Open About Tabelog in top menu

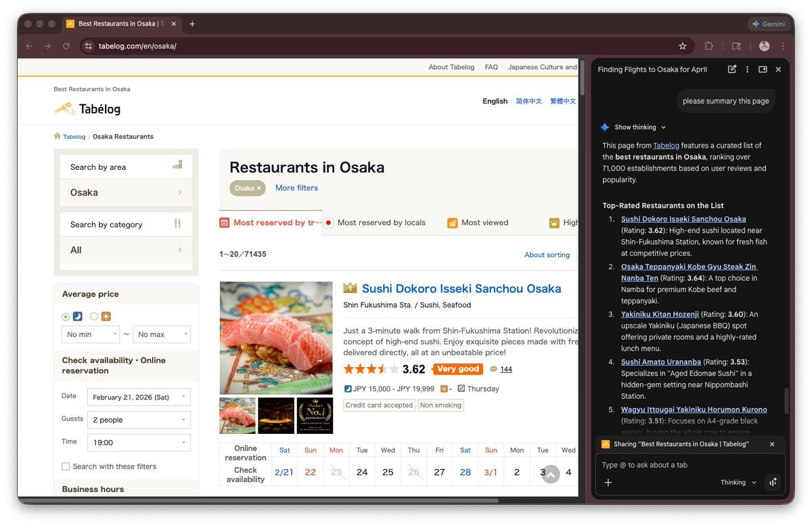pos(451,67)
